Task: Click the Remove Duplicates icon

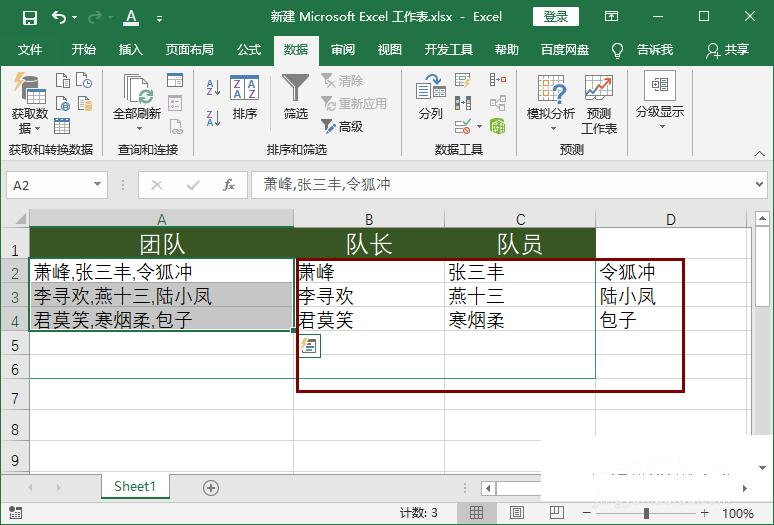Action: click(x=463, y=103)
